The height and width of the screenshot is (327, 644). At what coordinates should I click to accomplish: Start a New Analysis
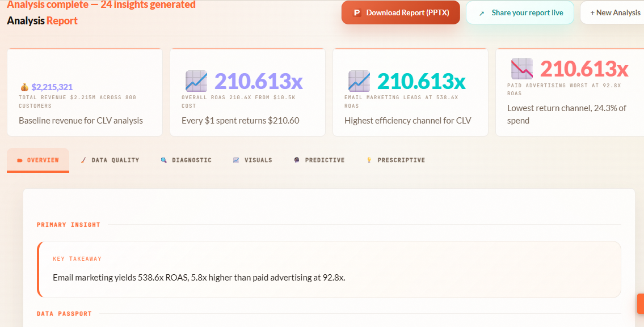(x=612, y=12)
